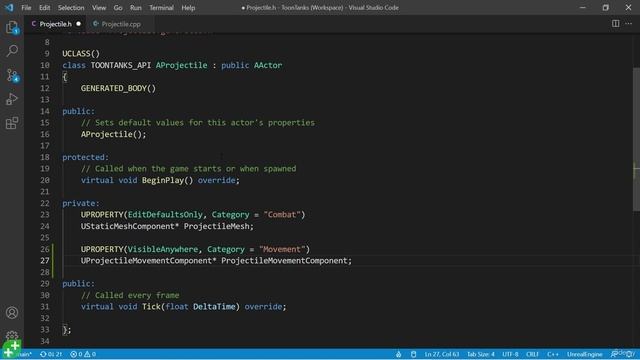640x360 pixels.
Task: Open the File menu
Action: pos(26,8)
